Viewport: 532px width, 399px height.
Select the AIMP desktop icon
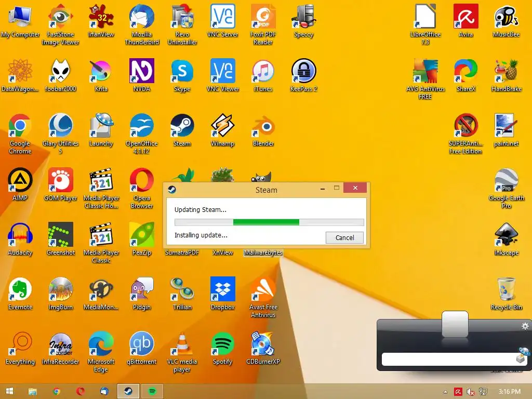[x=20, y=185]
